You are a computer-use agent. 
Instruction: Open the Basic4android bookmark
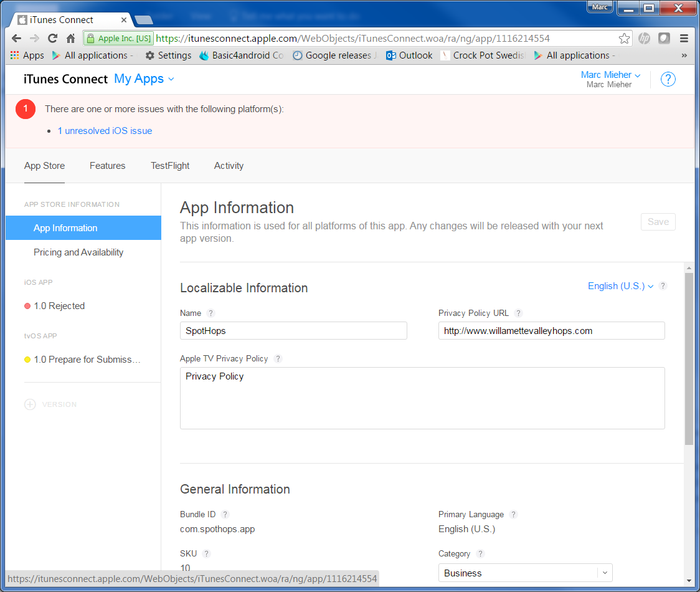point(242,55)
